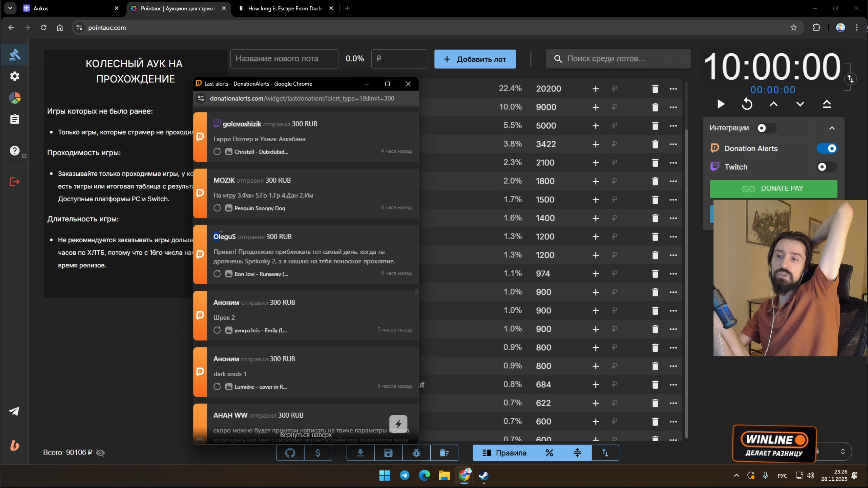Click the bug report icon

(x=416, y=452)
